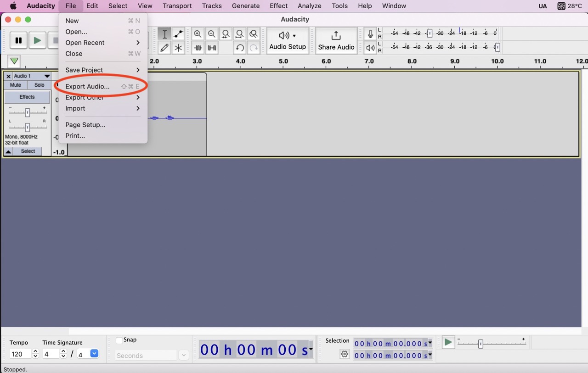
Task: Expand Save Project submenu
Action: click(103, 70)
